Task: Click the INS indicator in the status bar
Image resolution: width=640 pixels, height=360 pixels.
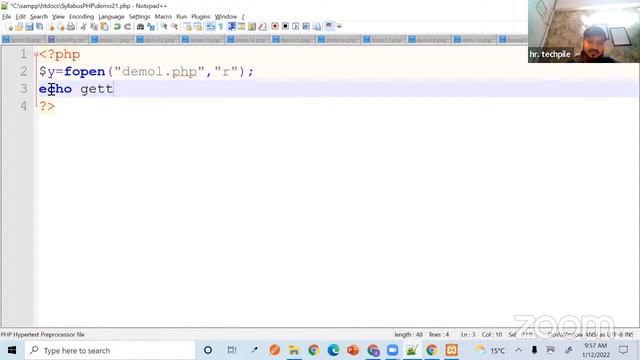Action: [629, 334]
